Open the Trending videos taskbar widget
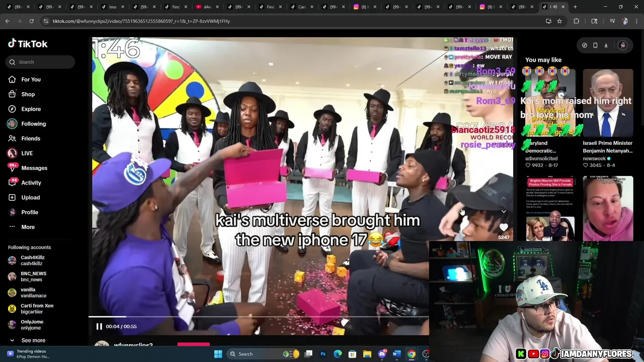The width and height of the screenshot is (644, 362). coord(28,354)
